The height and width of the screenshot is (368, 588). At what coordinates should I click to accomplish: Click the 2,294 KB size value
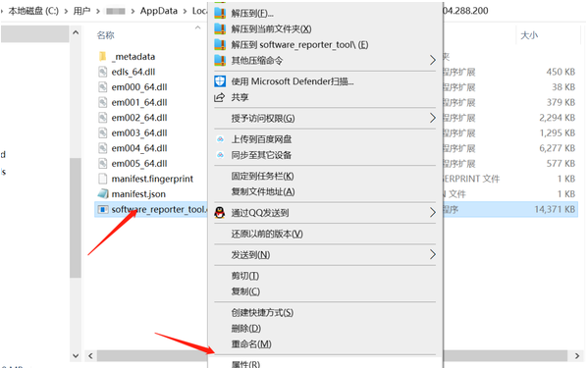point(558,118)
